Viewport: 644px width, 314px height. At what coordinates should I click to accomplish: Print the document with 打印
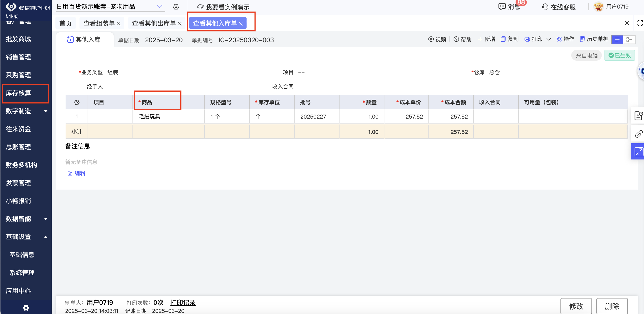[534, 39]
